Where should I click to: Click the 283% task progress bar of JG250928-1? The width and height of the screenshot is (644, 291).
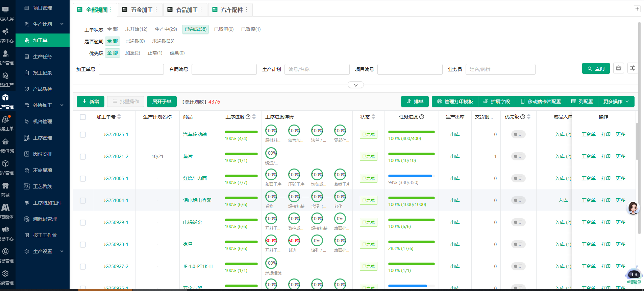(412, 242)
